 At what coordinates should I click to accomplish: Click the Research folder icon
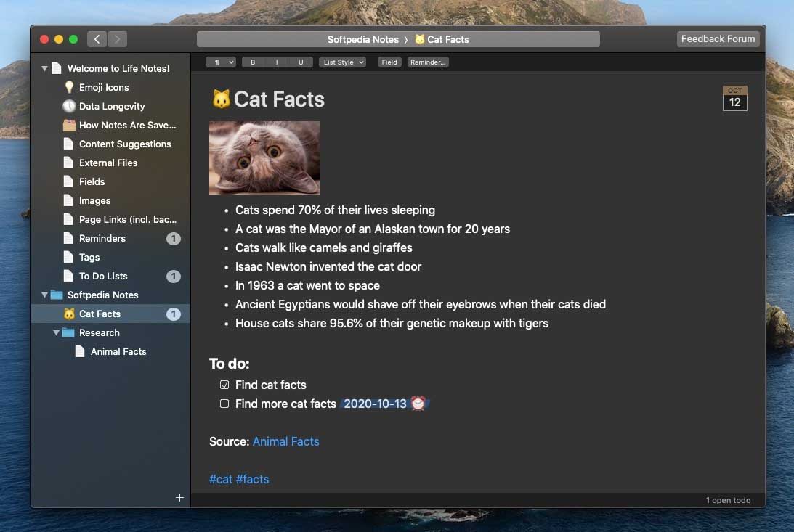(68, 332)
